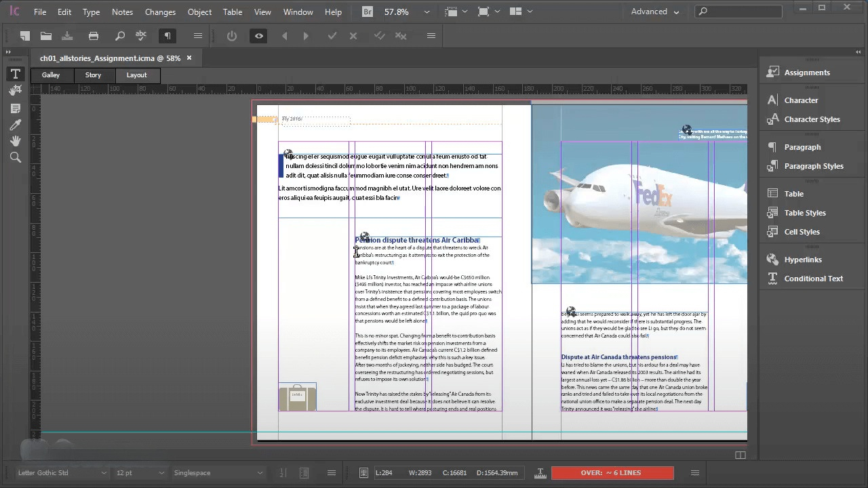Open the 12 pt font size dropdown
868x488 pixels.
click(161, 473)
